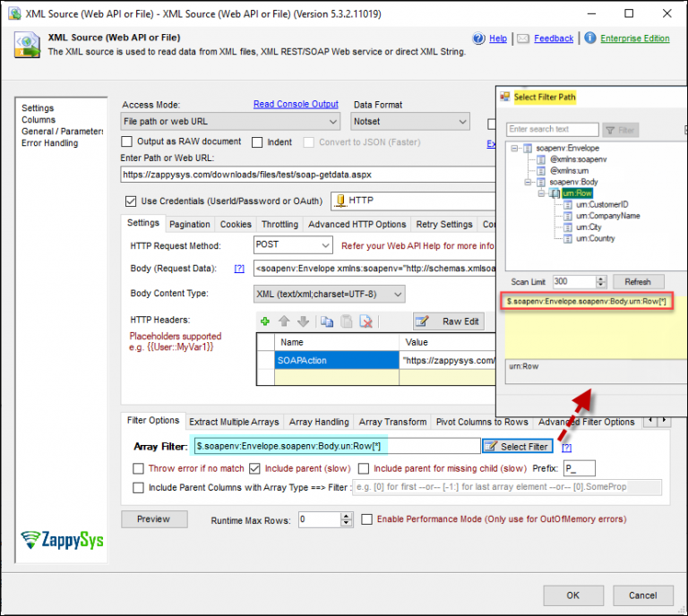Increase the Scan Limit spinner value
688x616 pixels.
[601, 278]
